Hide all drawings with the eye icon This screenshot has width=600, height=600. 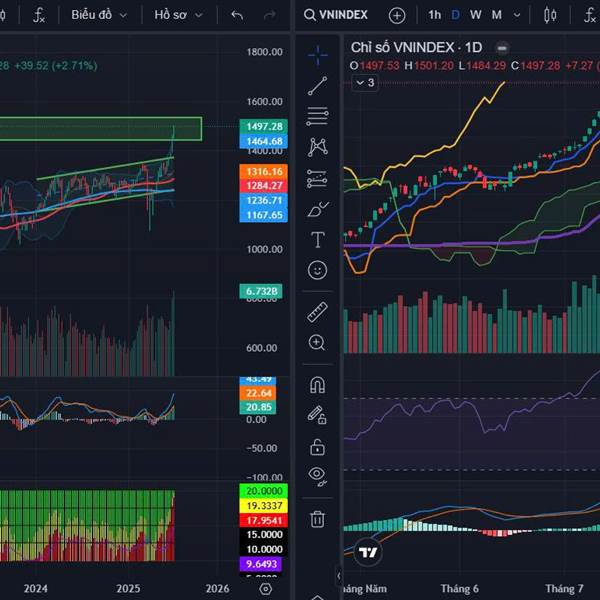tap(318, 476)
